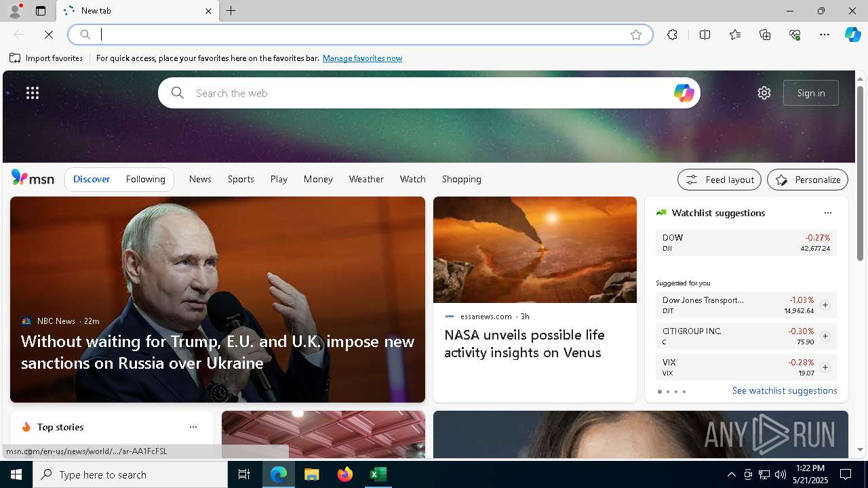Open the tab actions menu icon
Image resolution: width=868 pixels, height=488 pixels.
41,11
